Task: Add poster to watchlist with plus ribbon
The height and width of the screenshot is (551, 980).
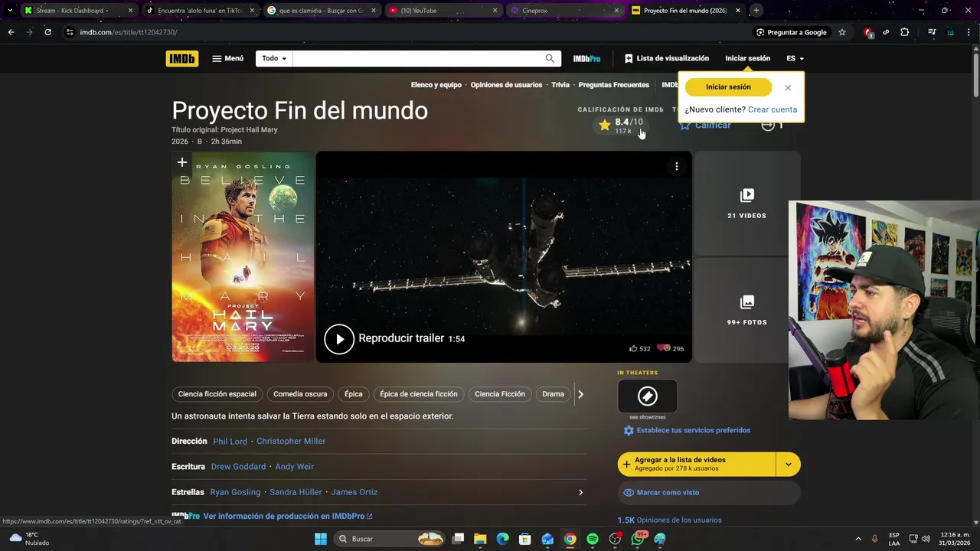Action: click(x=181, y=162)
